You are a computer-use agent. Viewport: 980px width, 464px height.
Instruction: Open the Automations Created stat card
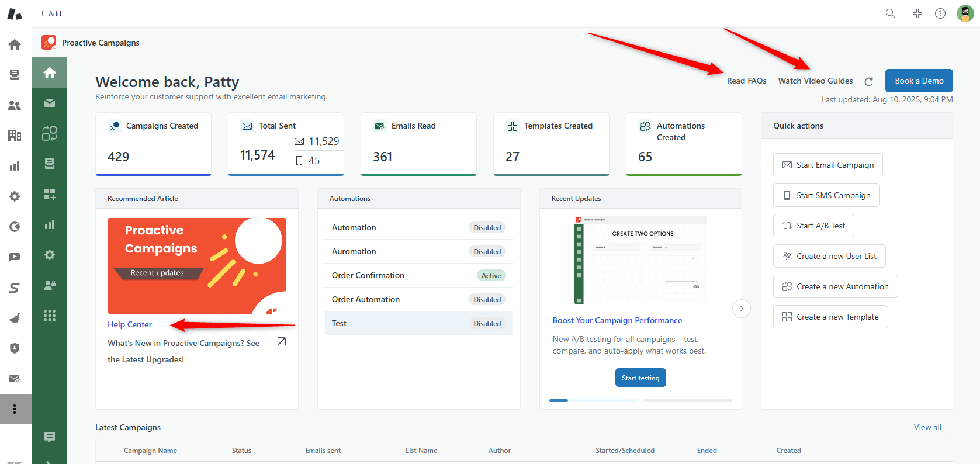(x=684, y=144)
